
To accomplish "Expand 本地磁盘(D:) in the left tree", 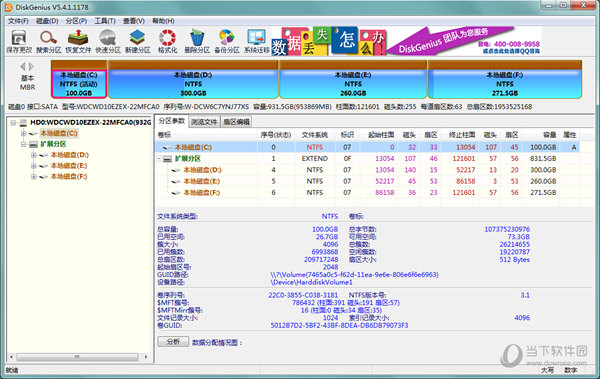I will (34, 155).
